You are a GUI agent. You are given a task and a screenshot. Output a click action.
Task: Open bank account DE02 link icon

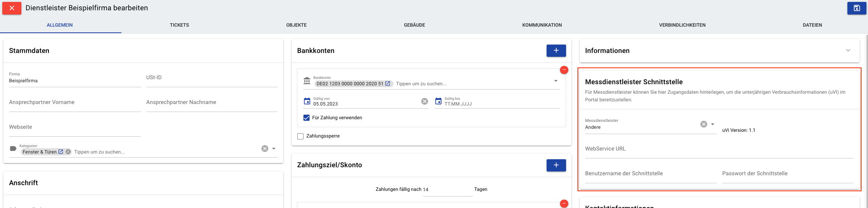pos(388,84)
